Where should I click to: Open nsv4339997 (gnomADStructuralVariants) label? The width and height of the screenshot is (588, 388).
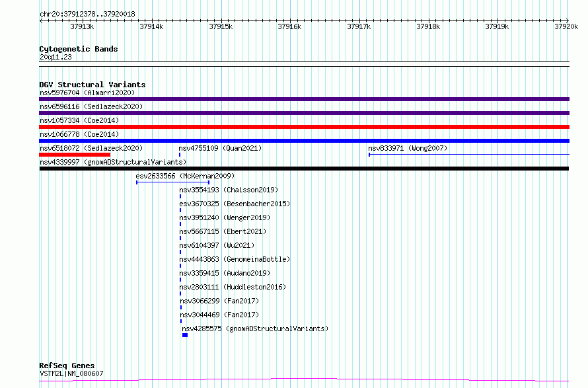[x=113, y=162]
